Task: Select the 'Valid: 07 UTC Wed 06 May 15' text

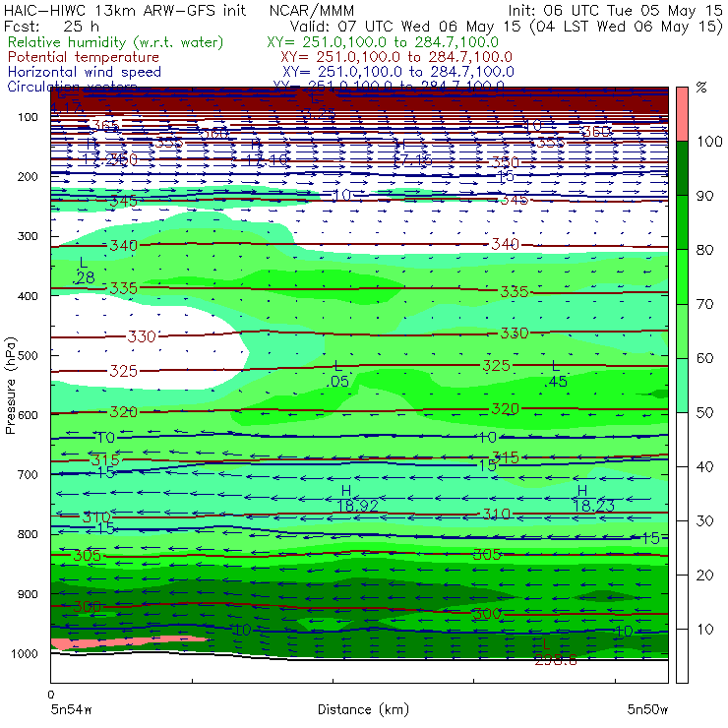Action: point(405,27)
